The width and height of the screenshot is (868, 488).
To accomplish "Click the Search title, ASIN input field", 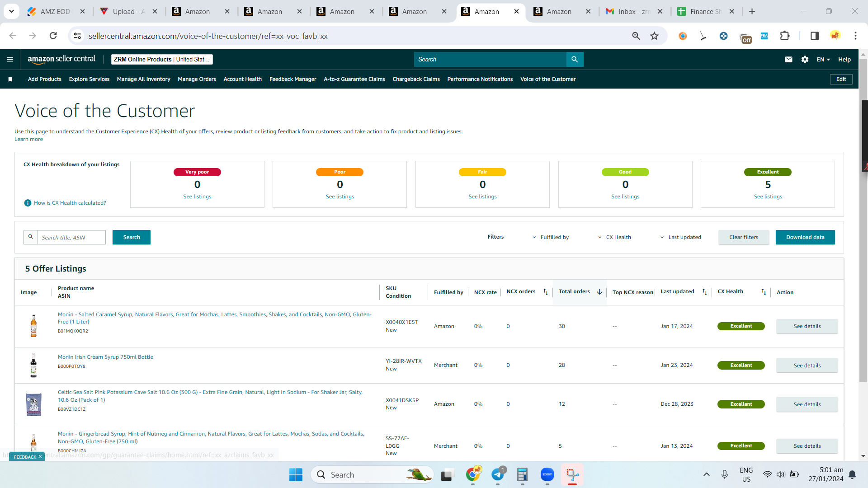I will pos(71,237).
